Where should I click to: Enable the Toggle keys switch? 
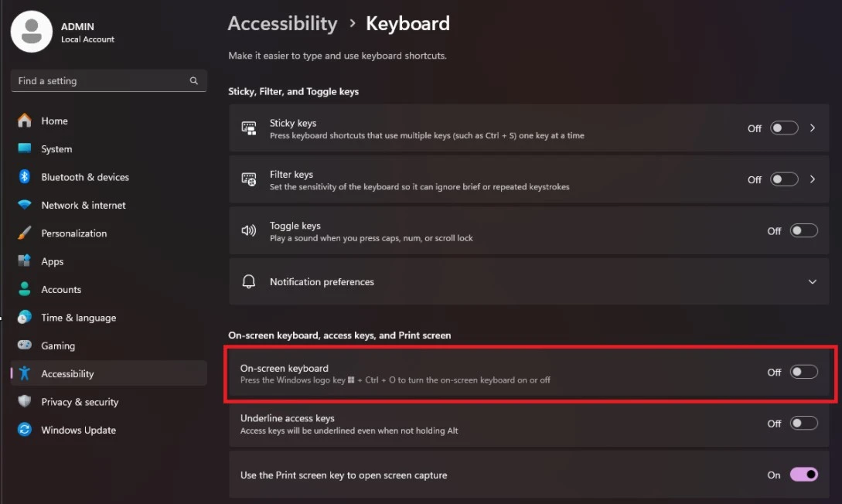[x=803, y=230]
